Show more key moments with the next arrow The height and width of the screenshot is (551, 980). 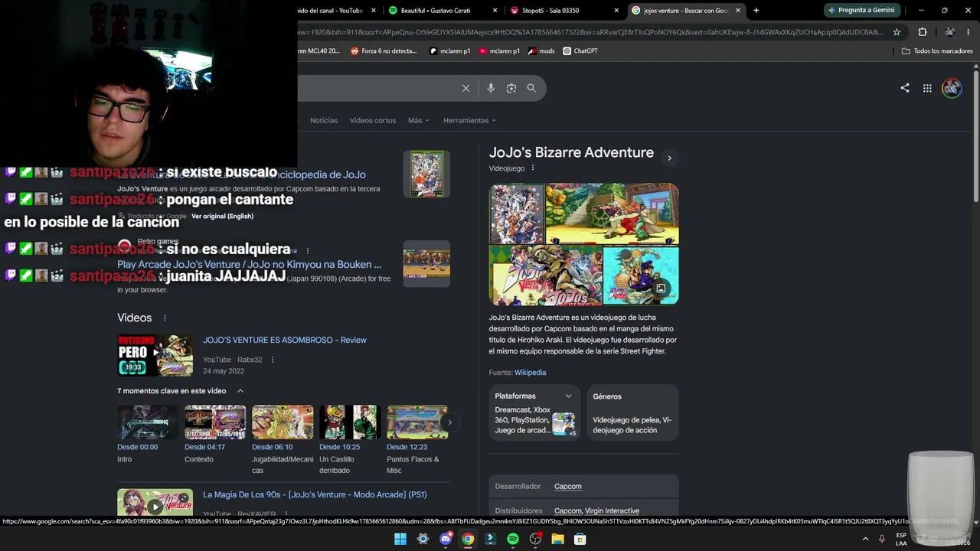[449, 422]
